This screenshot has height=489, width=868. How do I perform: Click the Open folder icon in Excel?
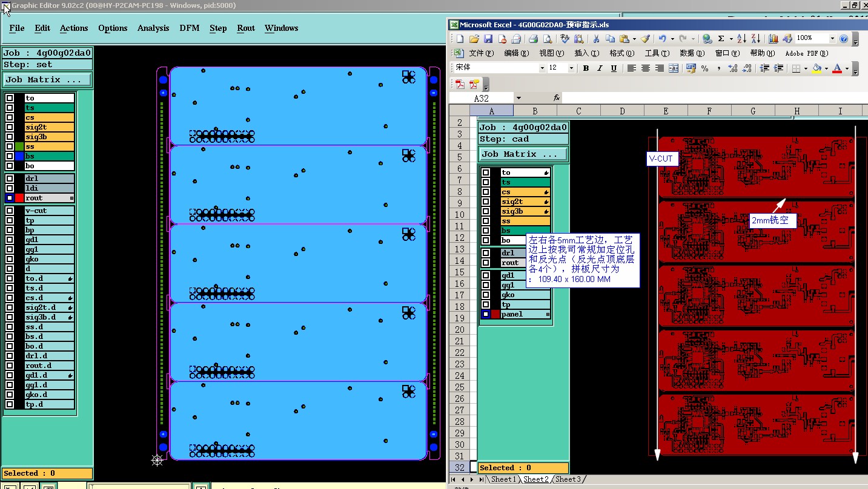(x=474, y=39)
